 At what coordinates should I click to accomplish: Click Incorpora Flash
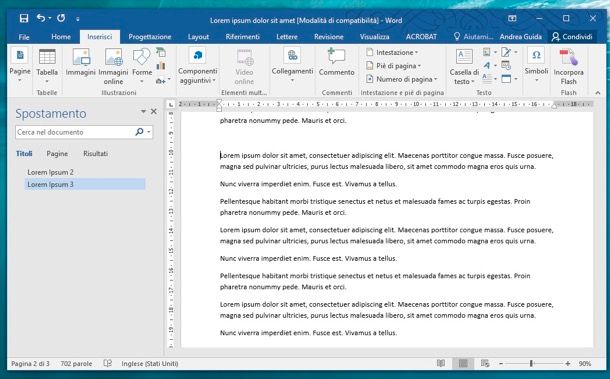[x=568, y=66]
